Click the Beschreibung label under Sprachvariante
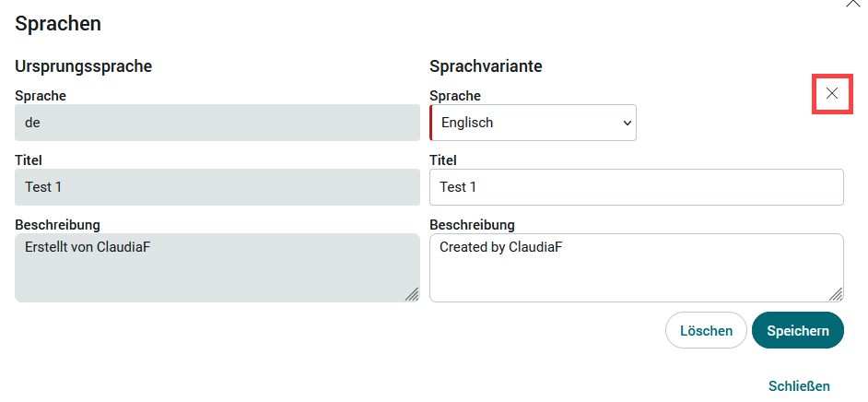Image resolution: width=868 pixels, height=402 pixels. [x=472, y=225]
